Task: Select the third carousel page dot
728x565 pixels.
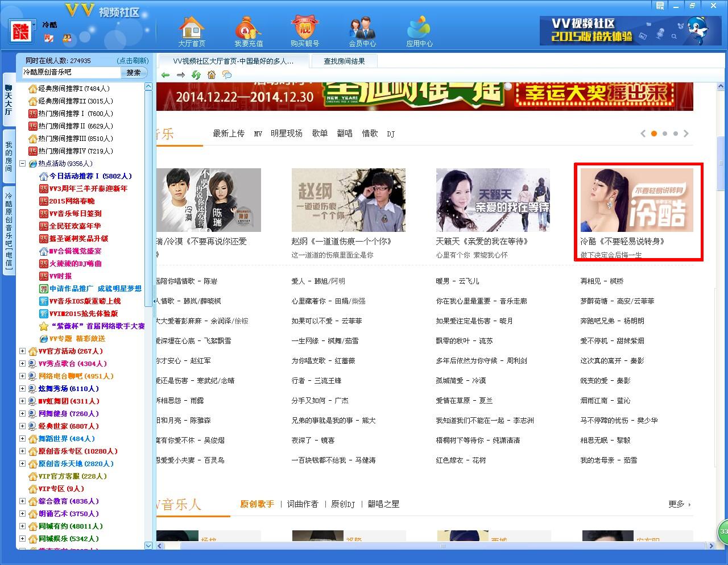Action: click(x=676, y=134)
